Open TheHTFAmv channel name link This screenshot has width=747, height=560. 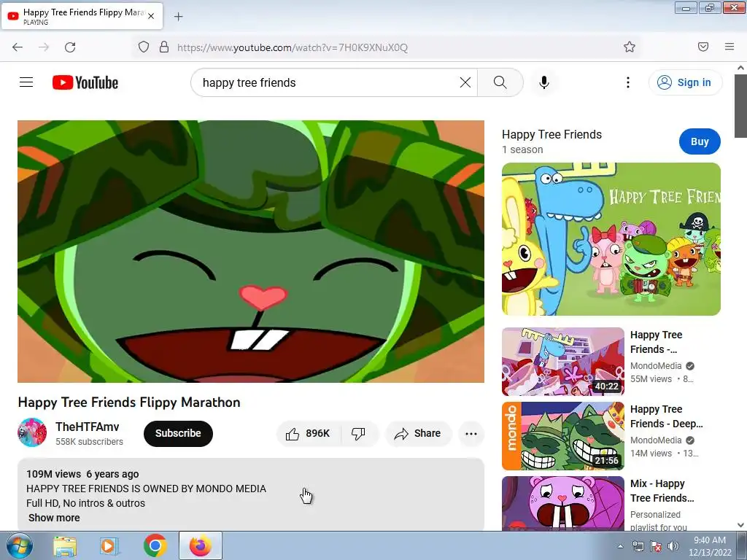(x=88, y=427)
